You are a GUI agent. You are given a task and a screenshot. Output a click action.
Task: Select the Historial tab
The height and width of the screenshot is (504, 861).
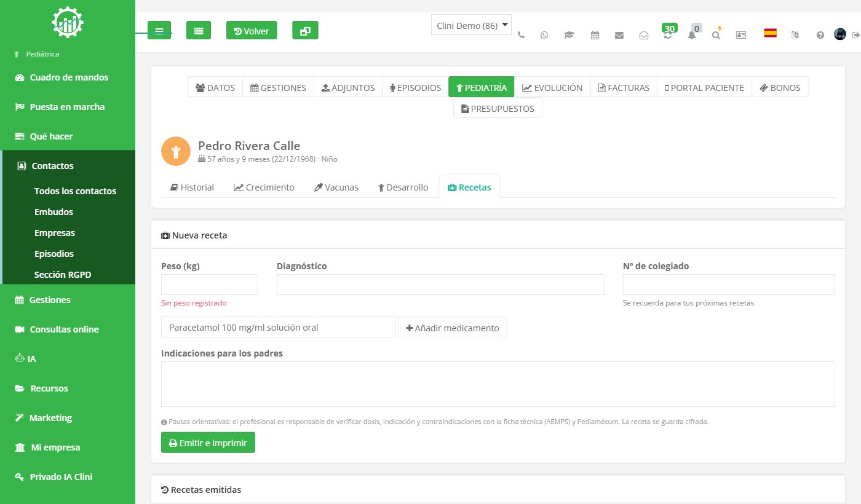coord(192,187)
